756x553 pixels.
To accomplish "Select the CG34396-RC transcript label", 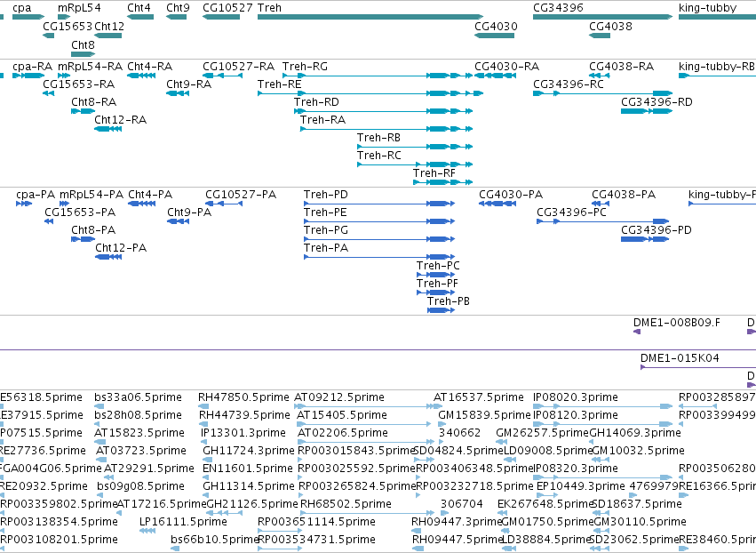I will tap(569, 84).
